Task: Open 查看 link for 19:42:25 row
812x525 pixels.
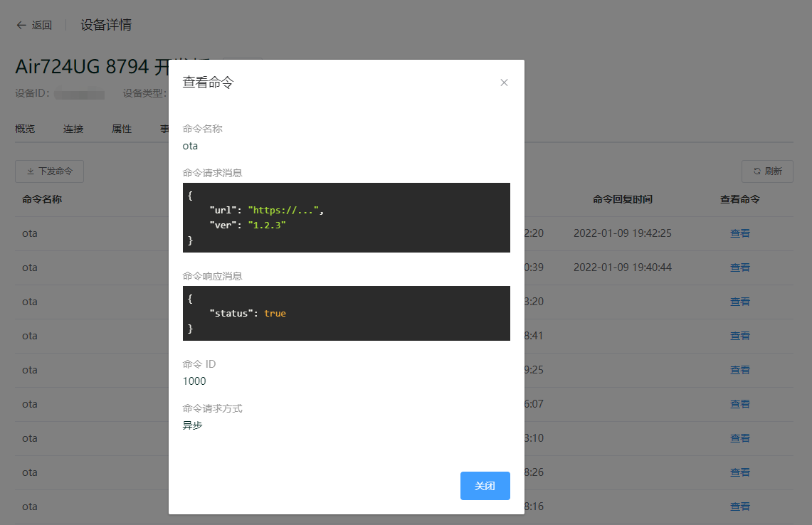Action: click(739, 233)
